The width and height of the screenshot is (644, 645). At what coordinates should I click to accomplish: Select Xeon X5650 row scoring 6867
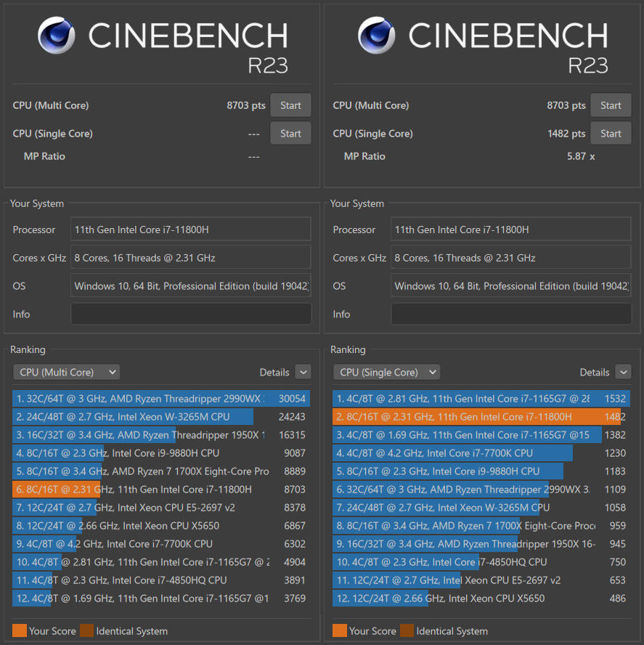(161, 526)
